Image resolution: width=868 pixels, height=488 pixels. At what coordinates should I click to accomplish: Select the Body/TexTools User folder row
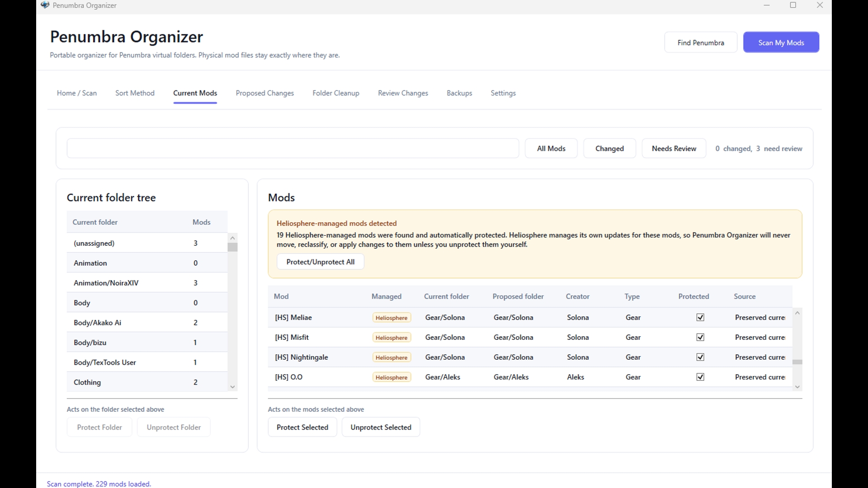pyautogui.click(x=147, y=362)
